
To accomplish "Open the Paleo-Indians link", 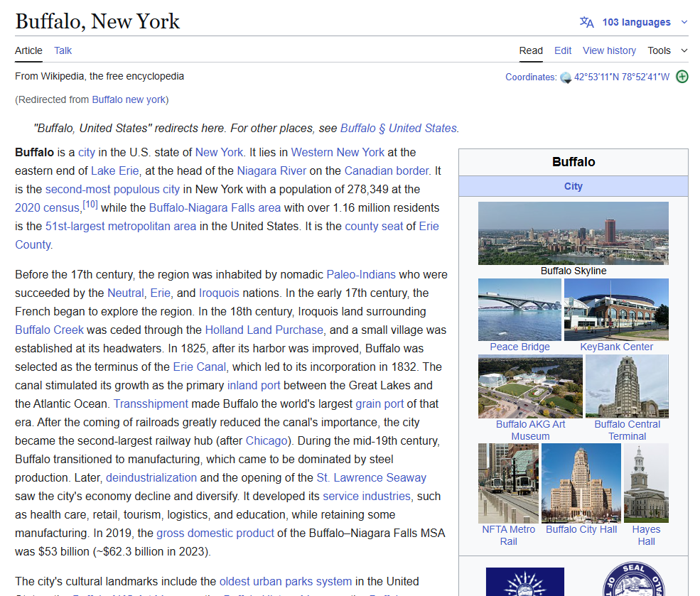I will tap(361, 274).
